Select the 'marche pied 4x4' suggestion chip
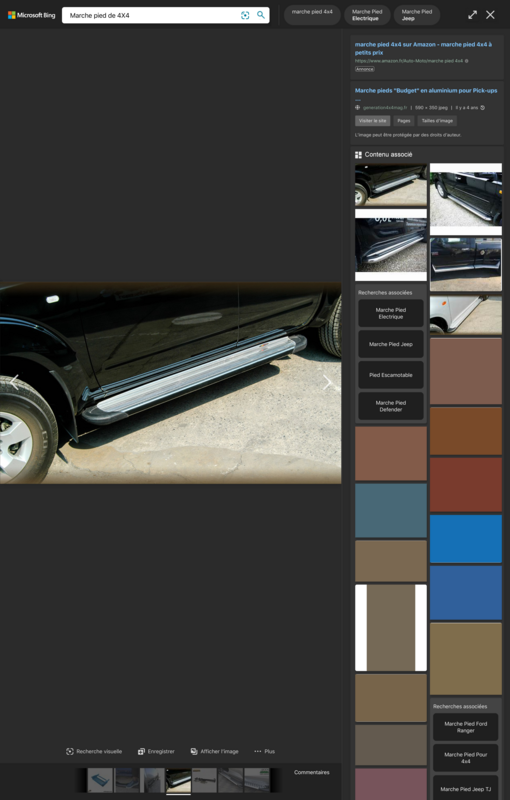The image size is (510, 800). (x=312, y=15)
